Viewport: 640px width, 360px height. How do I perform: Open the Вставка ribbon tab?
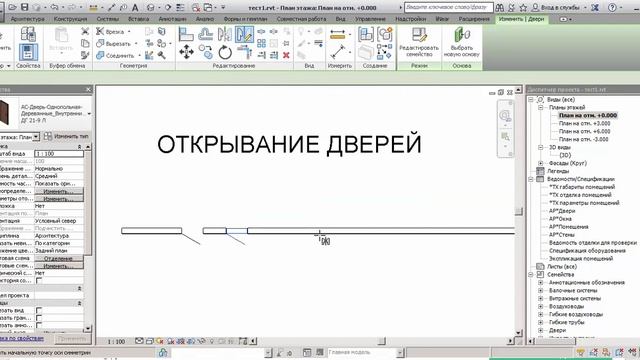coord(138,19)
